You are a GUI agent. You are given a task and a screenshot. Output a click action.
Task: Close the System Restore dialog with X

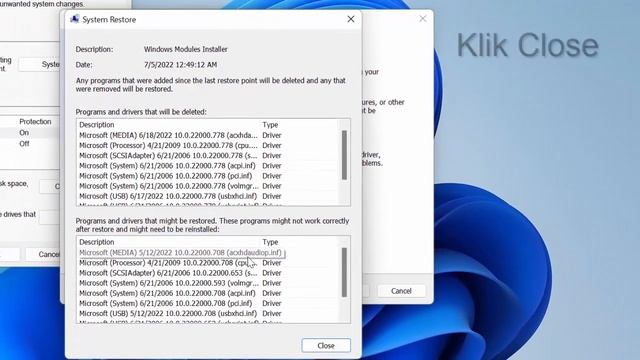coord(351,19)
